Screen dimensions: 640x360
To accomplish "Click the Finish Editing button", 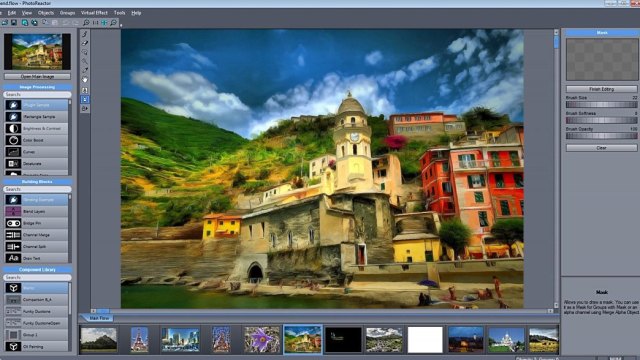I will click(x=601, y=89).
